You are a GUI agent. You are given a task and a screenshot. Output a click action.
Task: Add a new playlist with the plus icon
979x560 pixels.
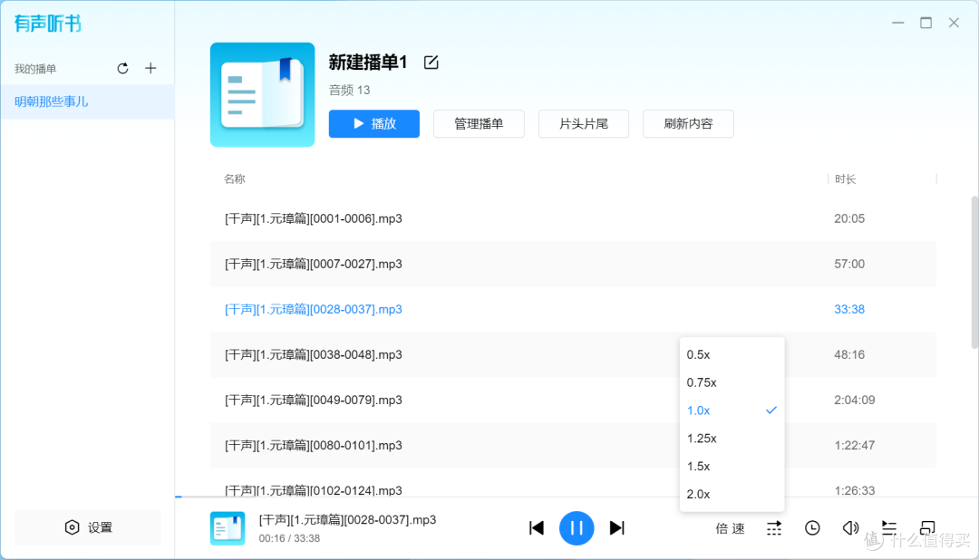tap(150, 69)
